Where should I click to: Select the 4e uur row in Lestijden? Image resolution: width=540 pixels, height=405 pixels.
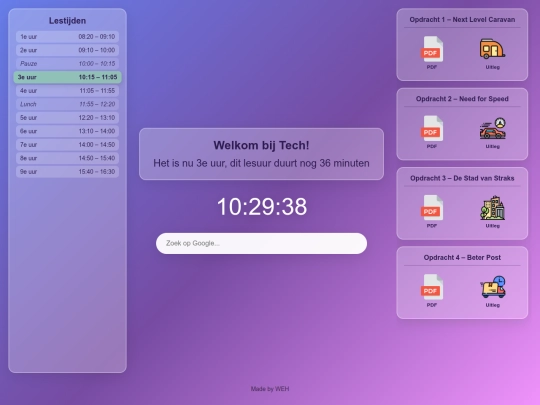pyautogui.click(x=68, y=91)
